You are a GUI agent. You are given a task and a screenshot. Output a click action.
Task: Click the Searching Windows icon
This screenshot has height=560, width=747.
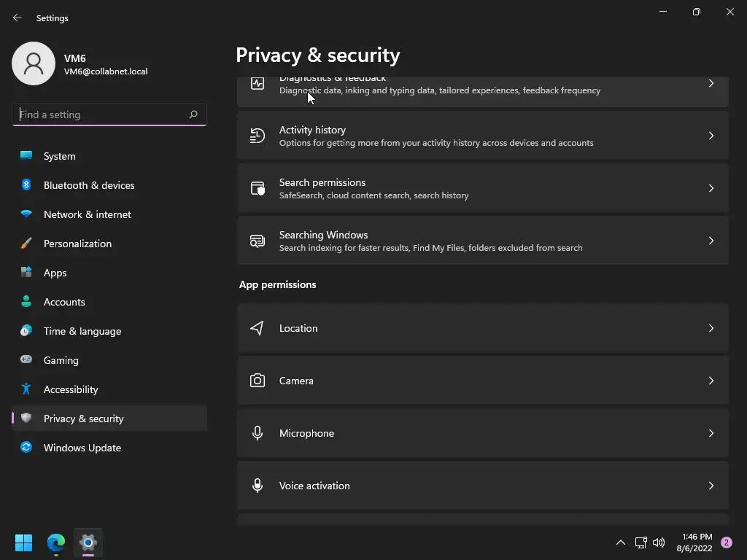[257, 241]
